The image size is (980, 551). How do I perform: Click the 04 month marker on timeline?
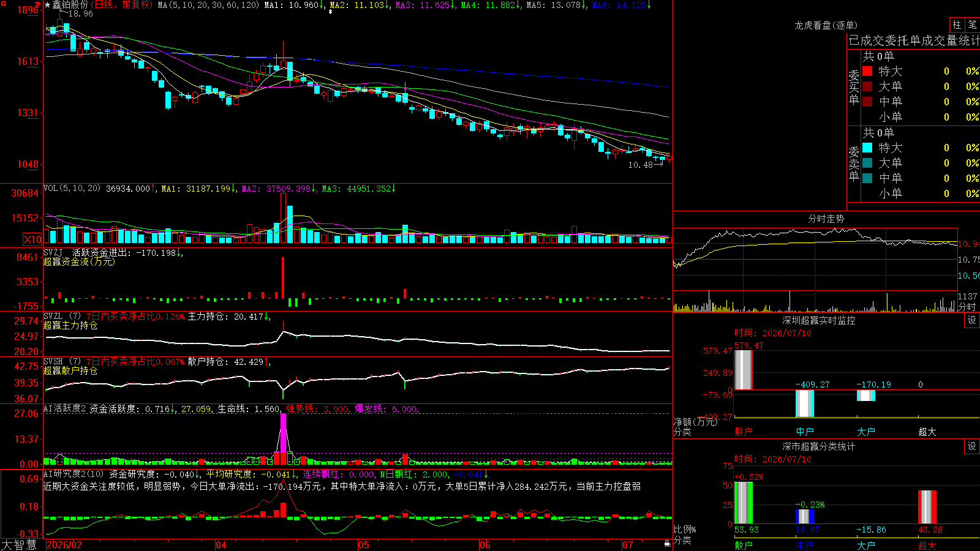pyautogui.click(x=221, y=545)
